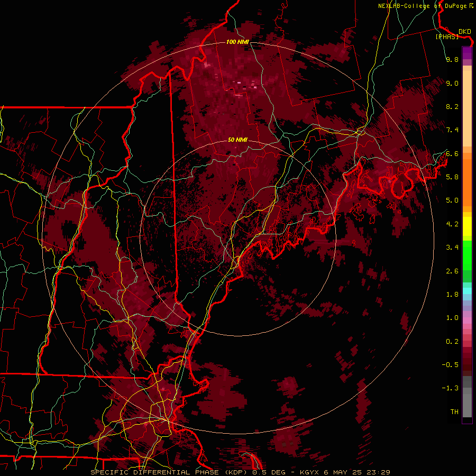The width and height of the screenshot is (476, 476).
Task: Click the Specific Differential Phase title caption
Action: coord(240,472)
